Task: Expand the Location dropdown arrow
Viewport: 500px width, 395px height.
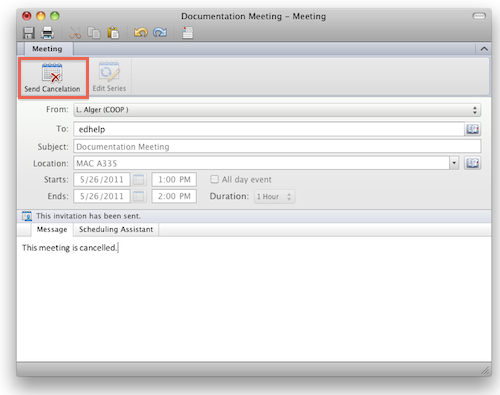Action: [454, 163]
